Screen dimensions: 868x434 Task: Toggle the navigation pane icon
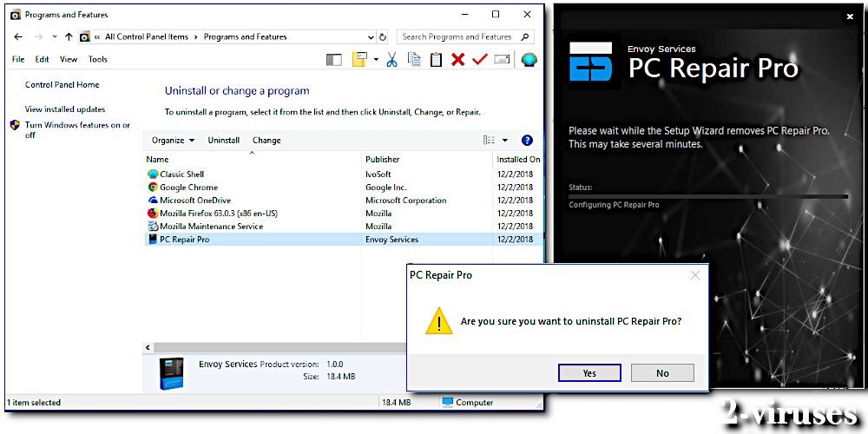click(x=334, y=60)
